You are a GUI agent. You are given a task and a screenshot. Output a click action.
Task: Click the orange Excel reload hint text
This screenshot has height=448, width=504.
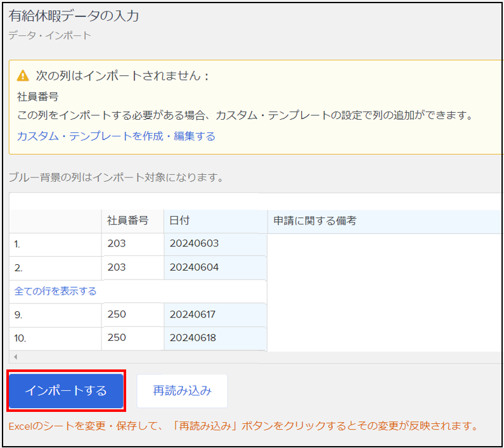pos(243,426)
